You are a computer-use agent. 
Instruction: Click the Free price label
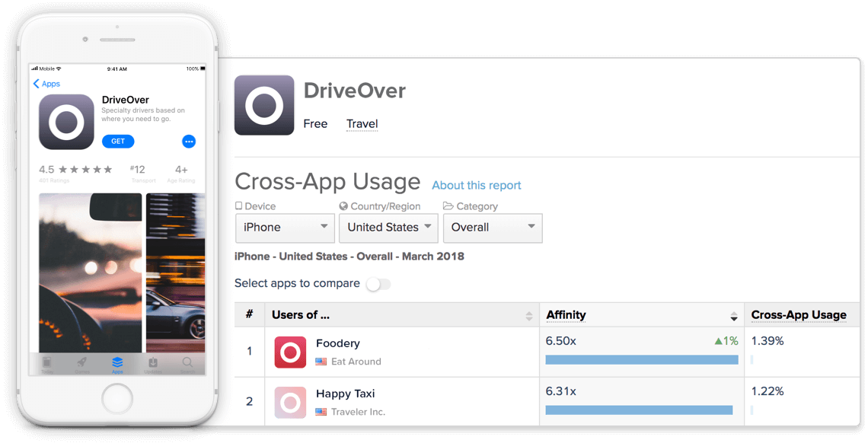(x=315, y=124)
